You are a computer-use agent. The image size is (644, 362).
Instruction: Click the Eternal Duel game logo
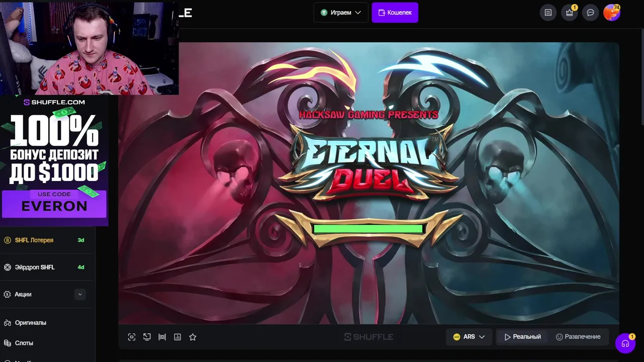(x=369, y=163)
